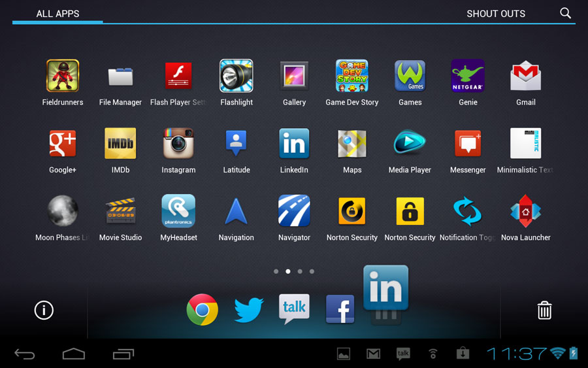
Task: Open the Gmail notification in status bar
Action: [x=373, y=354]
